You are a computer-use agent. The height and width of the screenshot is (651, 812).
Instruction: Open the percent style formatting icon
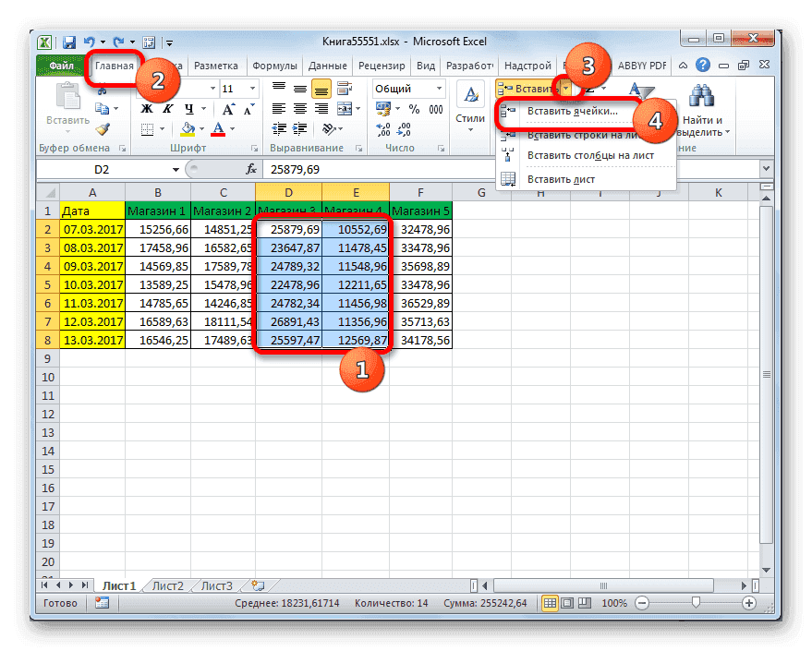[415, 109]
